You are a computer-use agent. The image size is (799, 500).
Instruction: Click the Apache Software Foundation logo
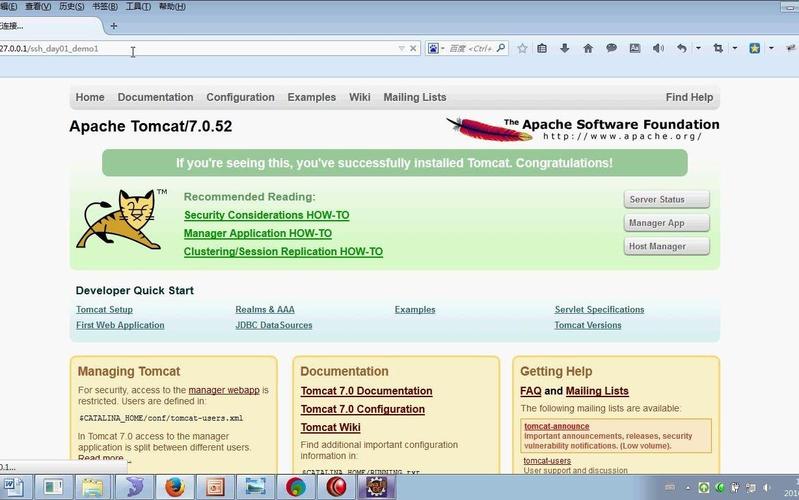tap(583, 129)
